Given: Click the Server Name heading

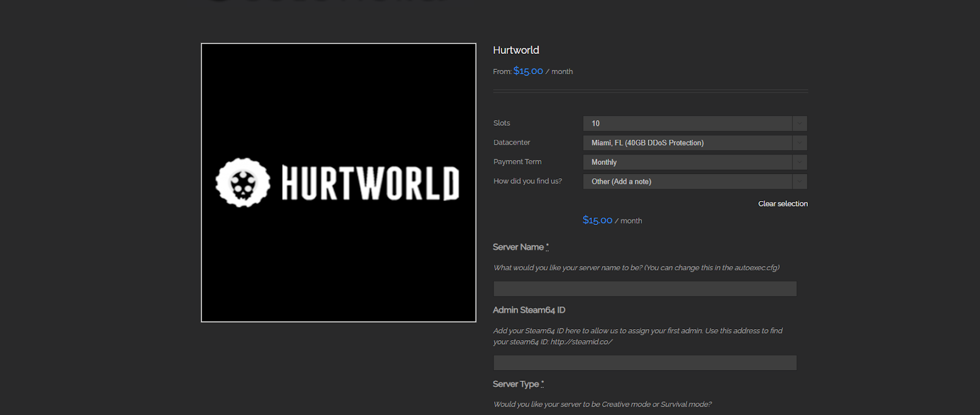Looking at the screenshot, I should 521,247.
